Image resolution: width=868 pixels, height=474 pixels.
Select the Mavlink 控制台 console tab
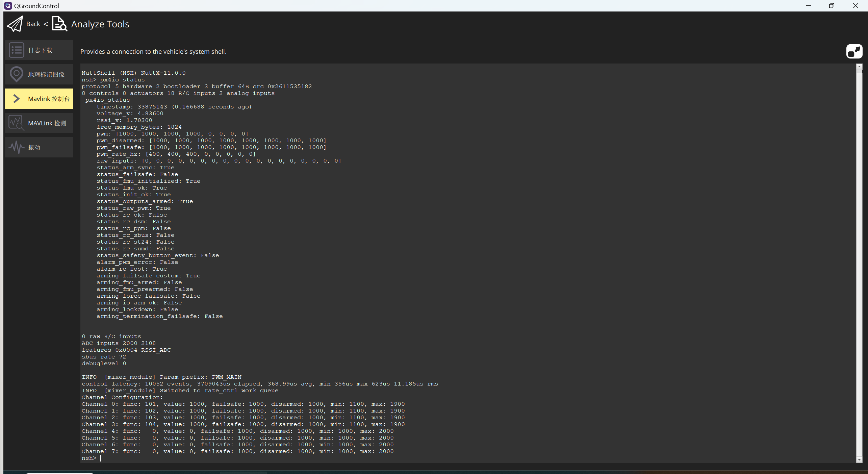click(39, 99)
